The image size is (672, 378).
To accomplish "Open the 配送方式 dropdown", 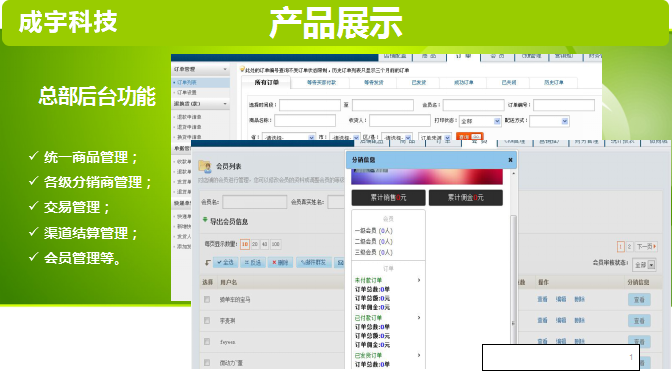I will coord(549,121).
